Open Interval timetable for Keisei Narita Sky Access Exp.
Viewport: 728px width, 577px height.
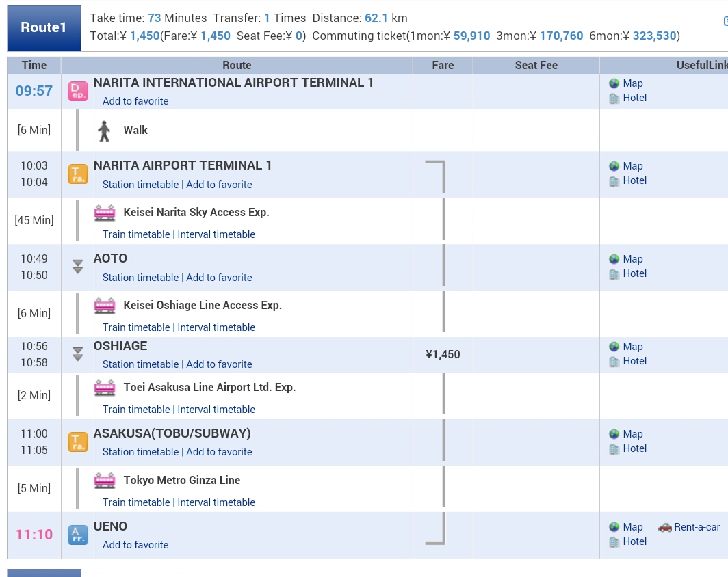coord(216,234)
